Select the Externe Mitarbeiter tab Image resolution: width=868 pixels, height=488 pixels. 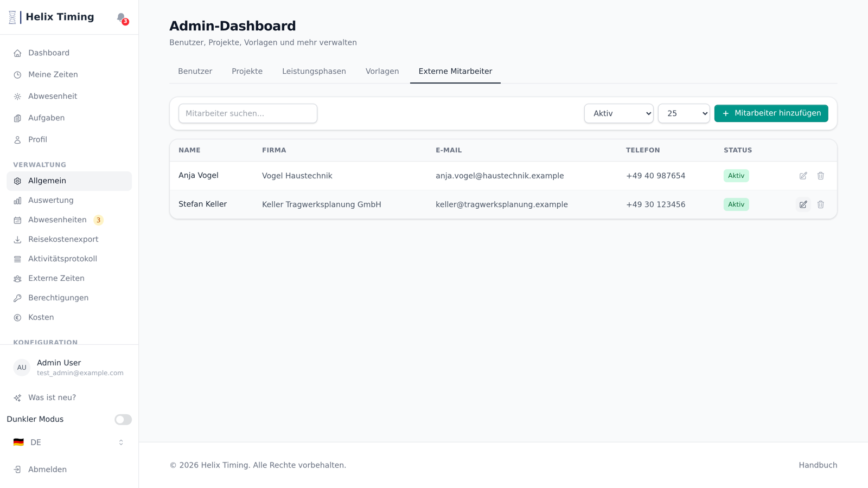(455, 72)
